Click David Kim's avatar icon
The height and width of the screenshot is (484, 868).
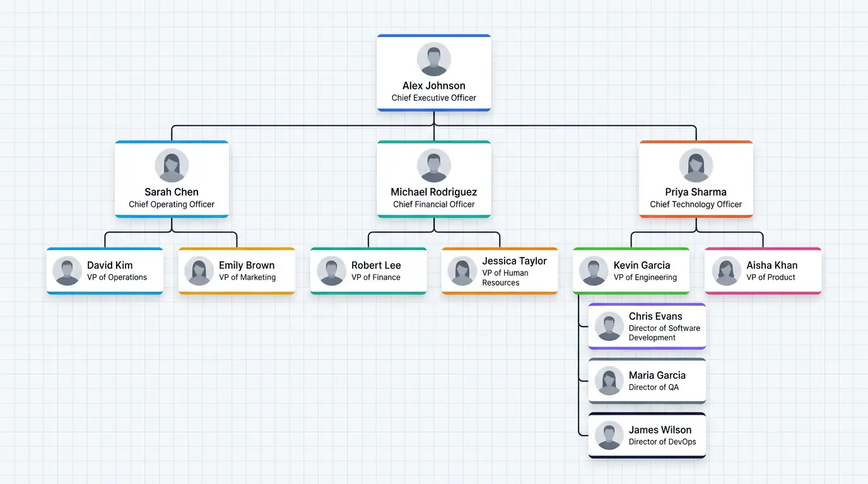(67, 271)
